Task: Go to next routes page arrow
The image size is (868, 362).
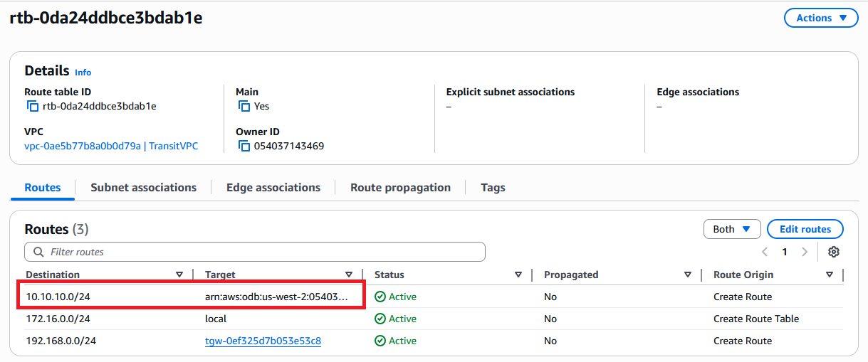Action: (x=805, y=252)
